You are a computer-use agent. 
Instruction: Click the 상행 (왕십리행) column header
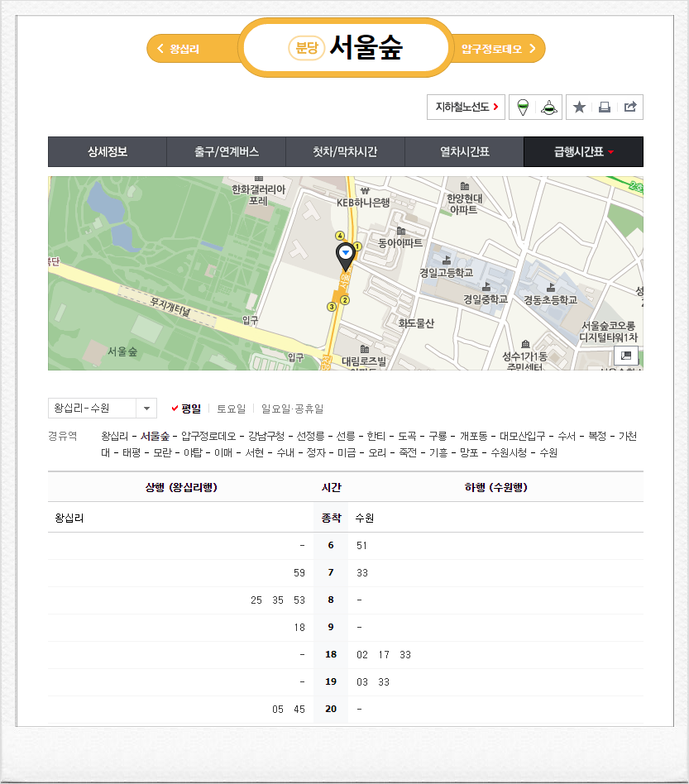point(181,487)
